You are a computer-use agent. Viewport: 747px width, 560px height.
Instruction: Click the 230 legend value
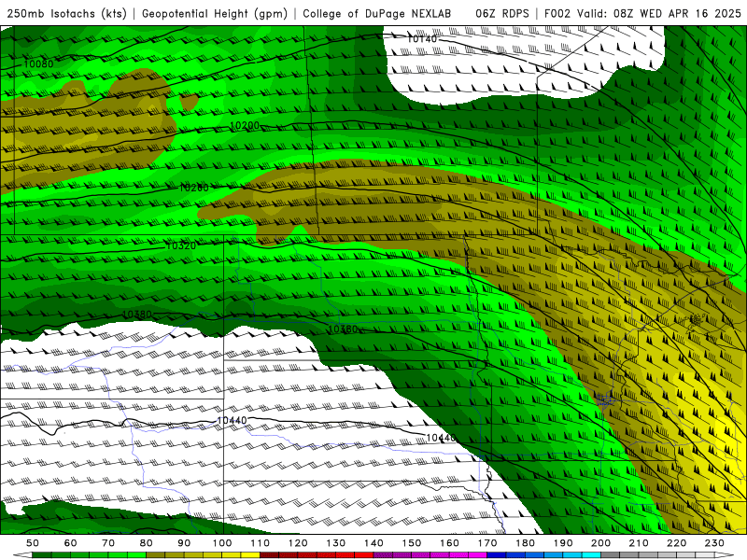tap(714, 543)
